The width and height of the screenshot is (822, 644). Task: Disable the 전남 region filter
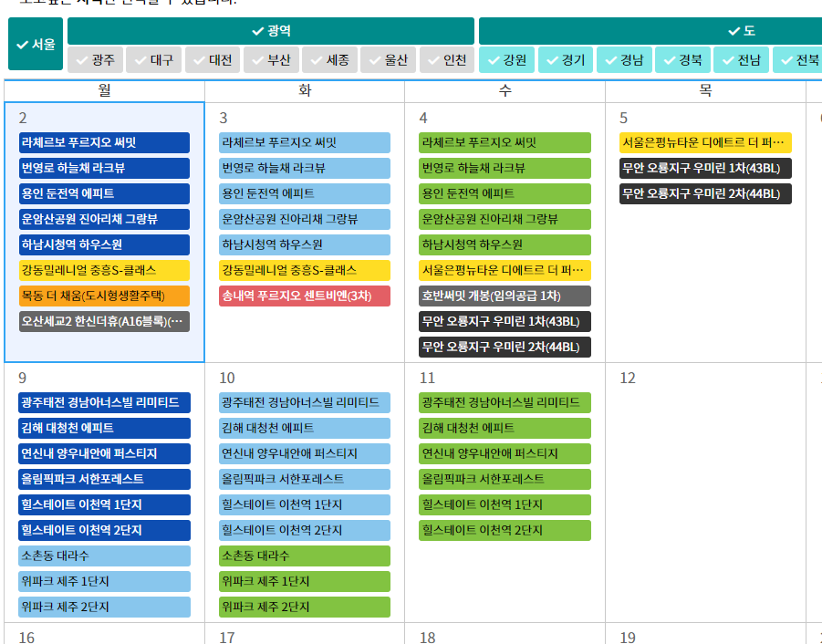coord(742,60)
